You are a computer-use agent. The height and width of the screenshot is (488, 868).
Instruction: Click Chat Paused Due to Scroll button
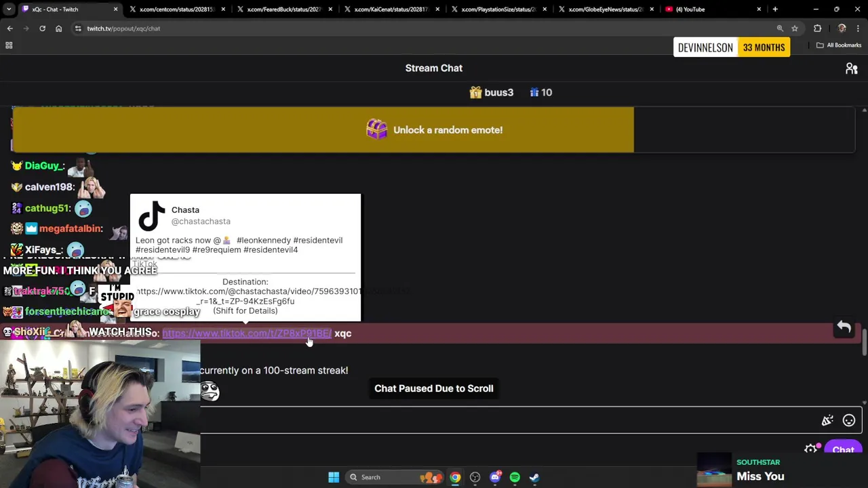tap(434, 388)
